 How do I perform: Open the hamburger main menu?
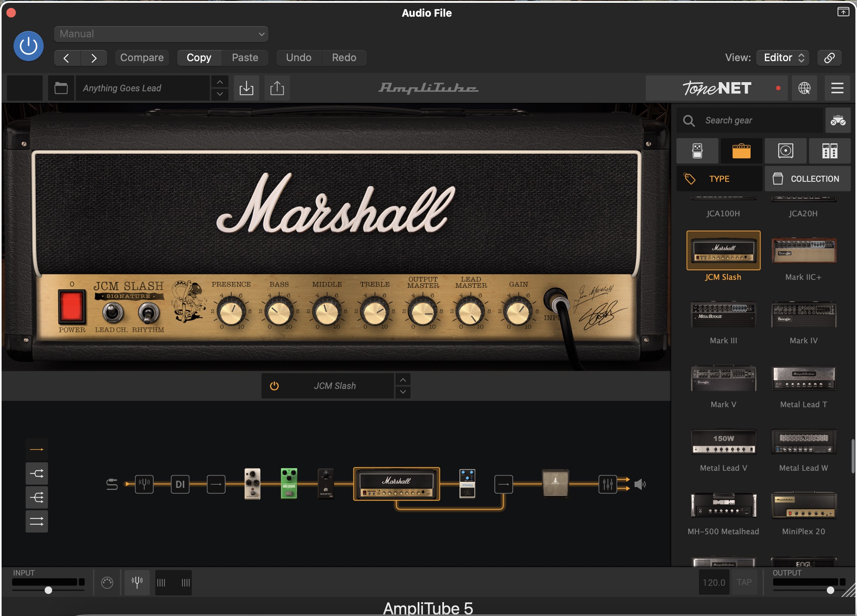click(x=837, y=88)
